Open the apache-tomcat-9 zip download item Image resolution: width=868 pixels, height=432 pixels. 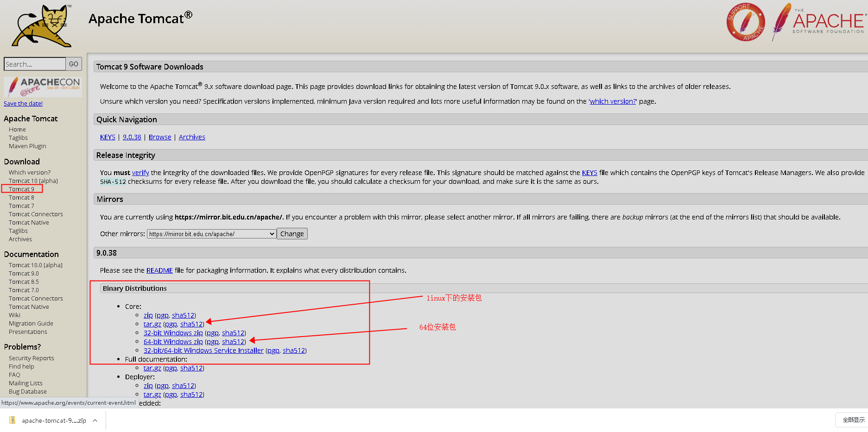tap(54, 420)
